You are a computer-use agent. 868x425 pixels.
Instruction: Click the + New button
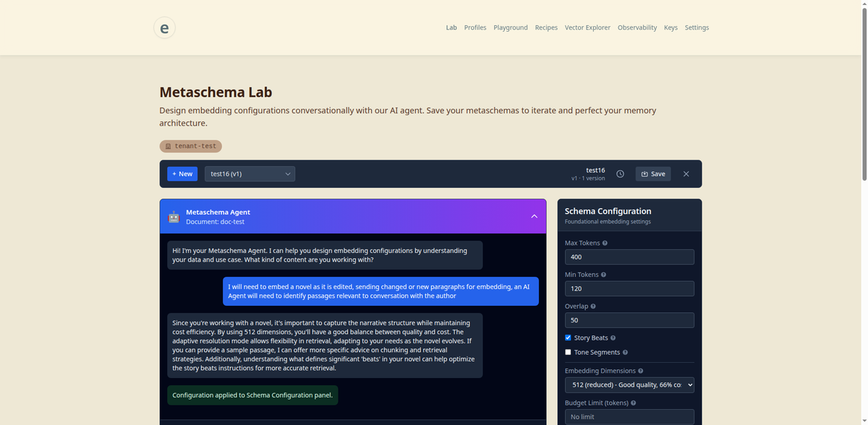[182, 173]
